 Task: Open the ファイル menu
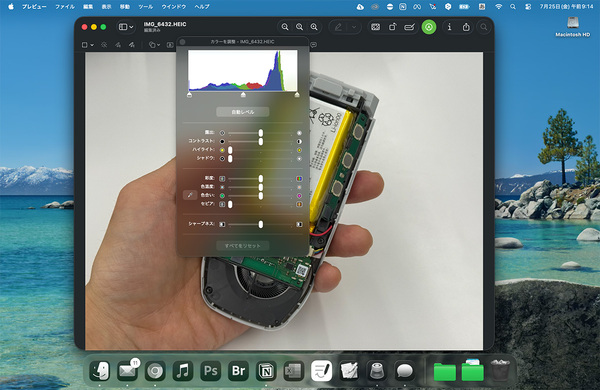click(65, 7)
